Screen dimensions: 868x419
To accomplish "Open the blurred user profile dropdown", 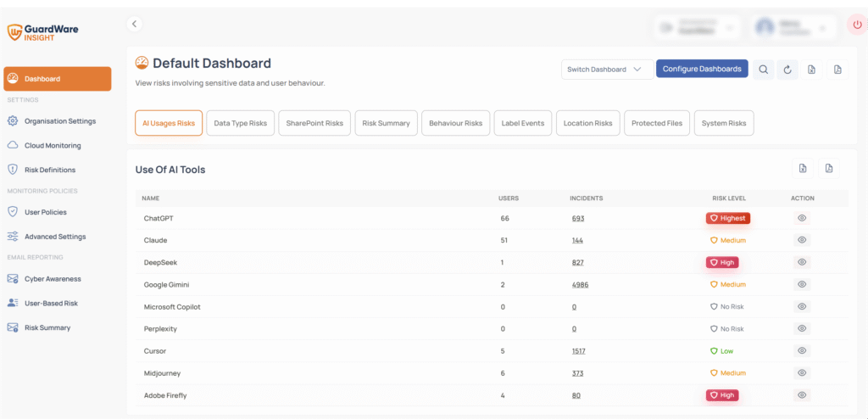I will 794,28.
